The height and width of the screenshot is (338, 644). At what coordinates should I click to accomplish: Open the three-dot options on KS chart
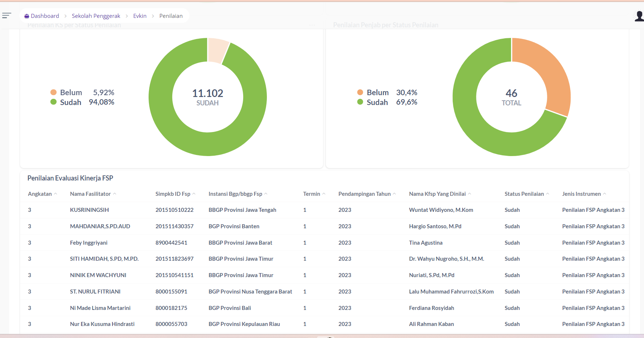click(312, 25)
